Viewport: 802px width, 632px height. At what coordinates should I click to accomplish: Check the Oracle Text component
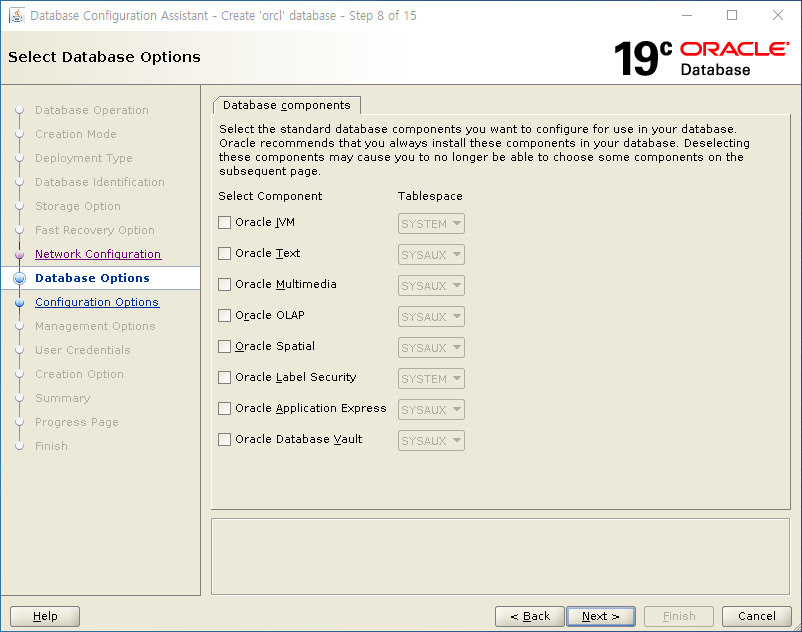tap(225, 254)
